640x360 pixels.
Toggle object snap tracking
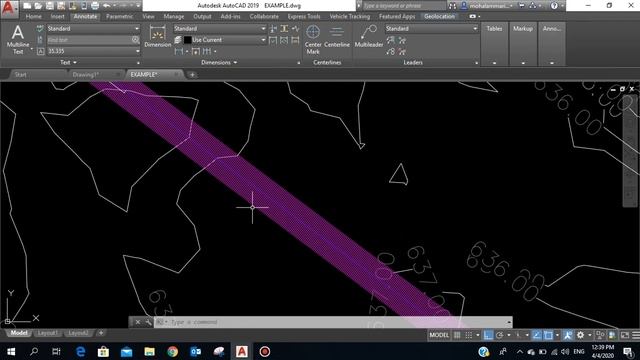(537, 335)
